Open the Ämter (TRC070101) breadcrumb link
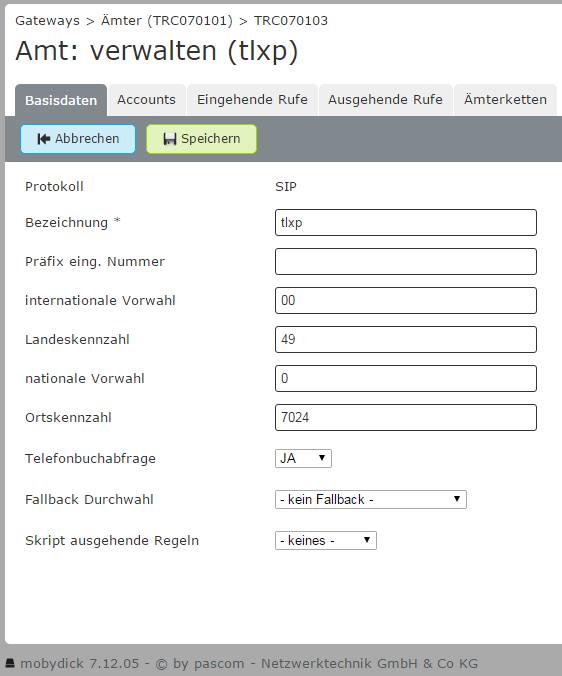Viewport: 562px width, 676px height. [167, 21]
